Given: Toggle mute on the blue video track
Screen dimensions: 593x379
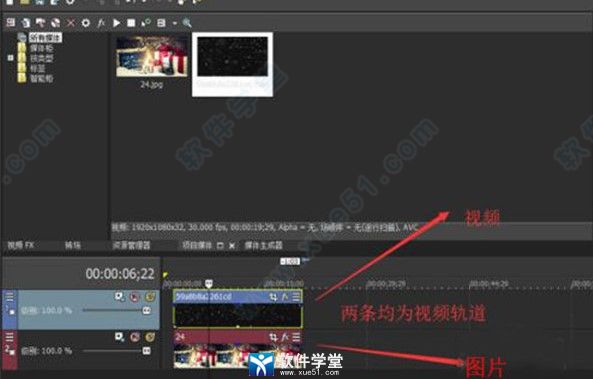Looking at the screenshot, I should tap(135, 297).
